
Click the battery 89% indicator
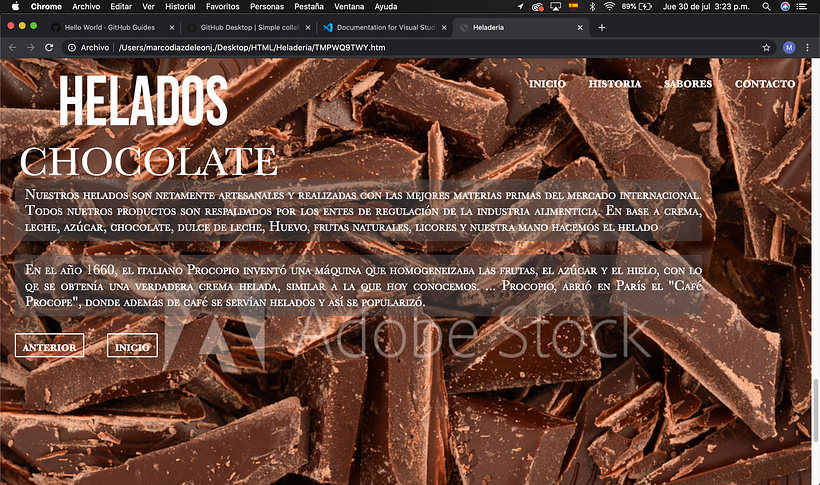point(636,6)
